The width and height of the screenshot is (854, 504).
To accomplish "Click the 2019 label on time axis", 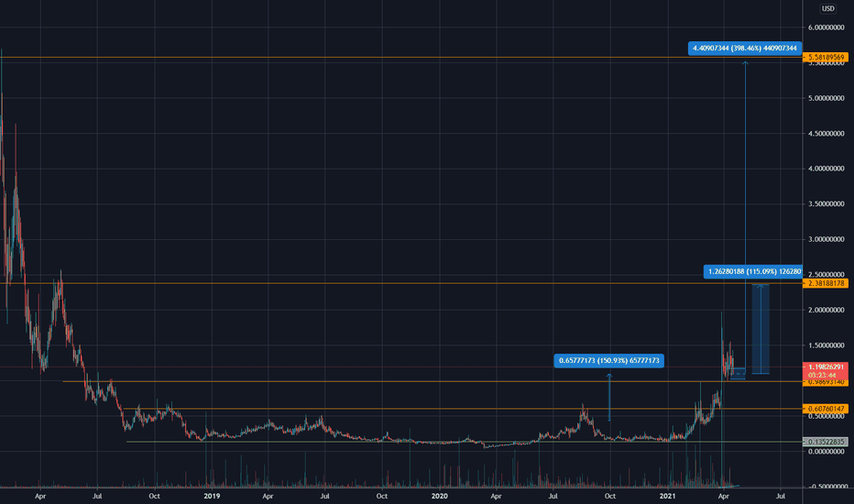I will [x=212, y=496].
